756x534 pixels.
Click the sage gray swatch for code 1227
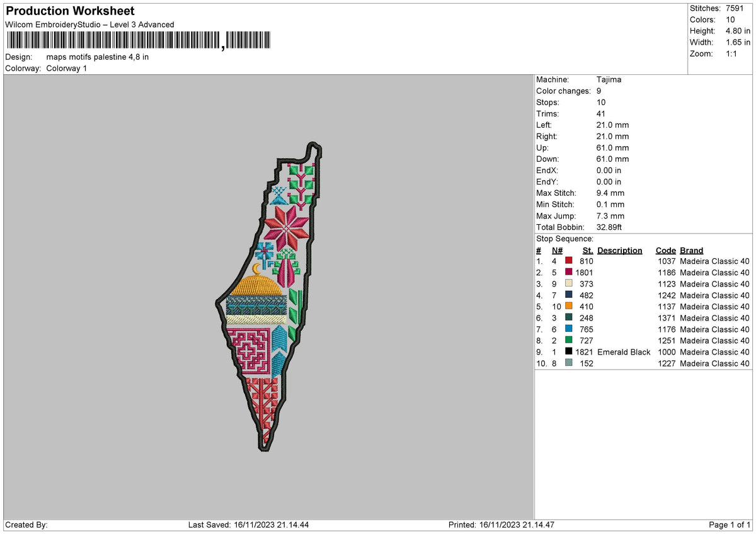coord(569,363)
